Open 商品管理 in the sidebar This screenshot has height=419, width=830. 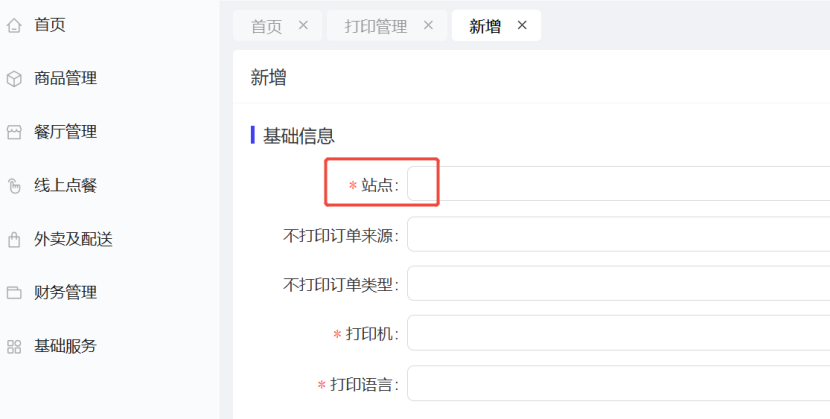(x=66, y=79)
